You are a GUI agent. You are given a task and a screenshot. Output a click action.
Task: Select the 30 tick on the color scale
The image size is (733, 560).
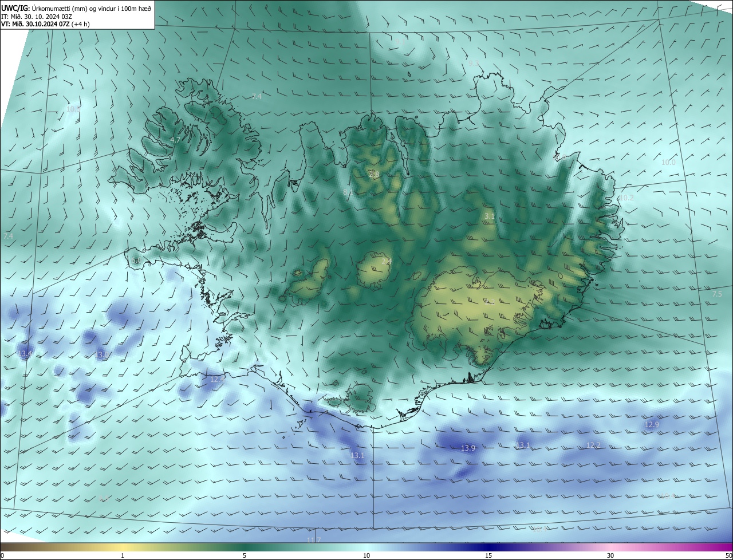coord(610,555)
